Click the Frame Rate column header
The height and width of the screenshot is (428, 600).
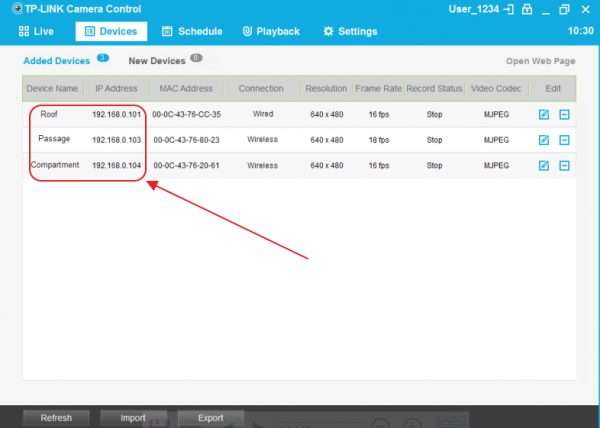tap(378, 89)
